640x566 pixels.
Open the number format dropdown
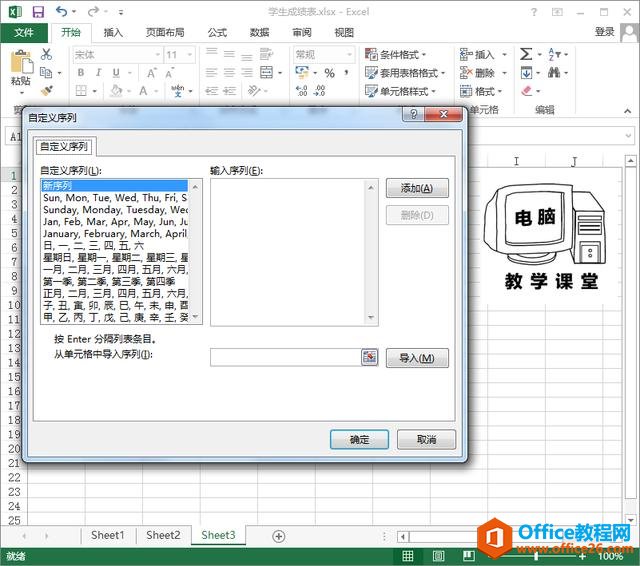click(349, 55)
